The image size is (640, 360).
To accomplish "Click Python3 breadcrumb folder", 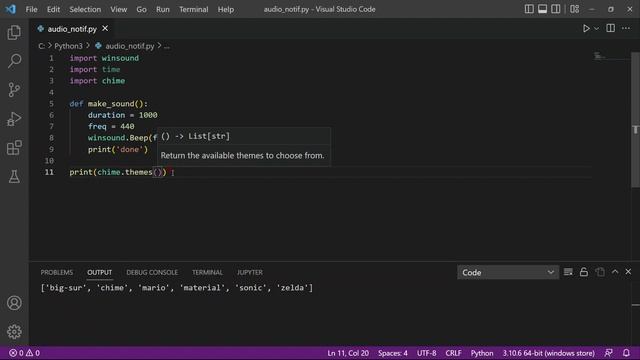I will coord(68,46).
